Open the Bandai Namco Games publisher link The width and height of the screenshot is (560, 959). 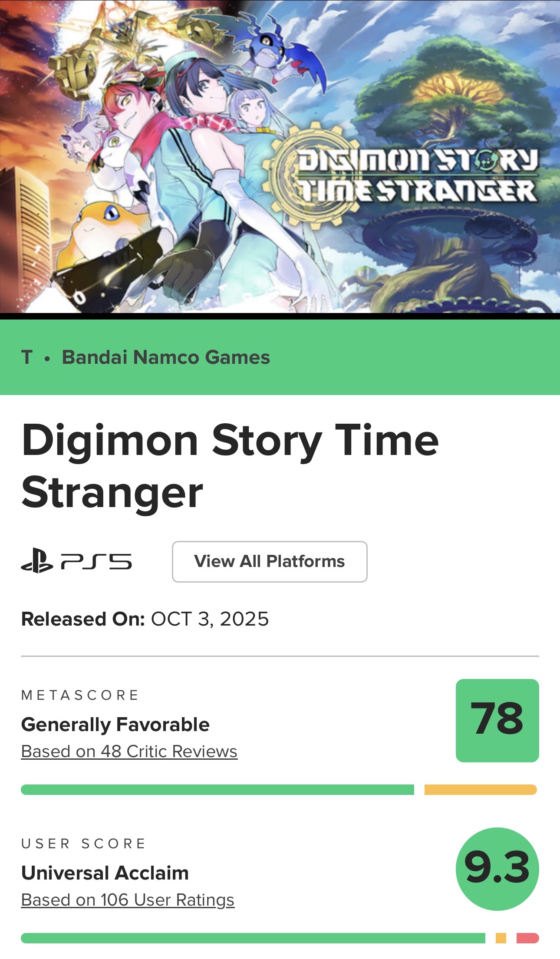tap(166, 357)
